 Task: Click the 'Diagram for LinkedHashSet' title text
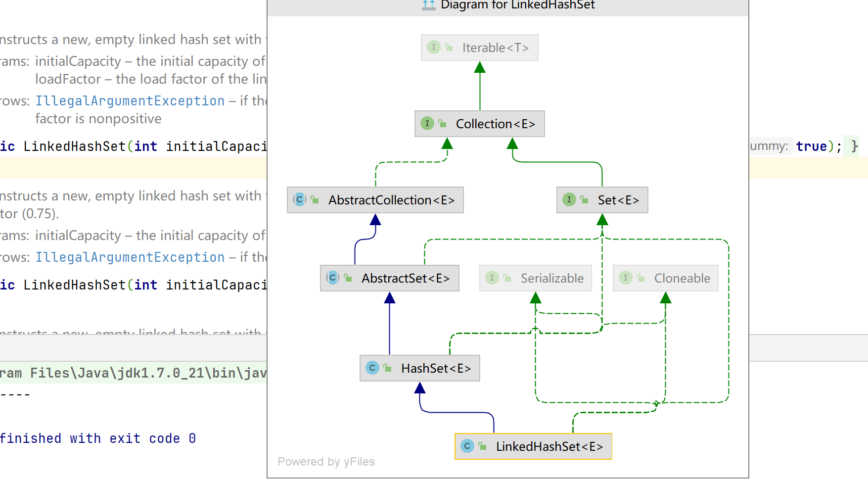click(x=517, y=5)
